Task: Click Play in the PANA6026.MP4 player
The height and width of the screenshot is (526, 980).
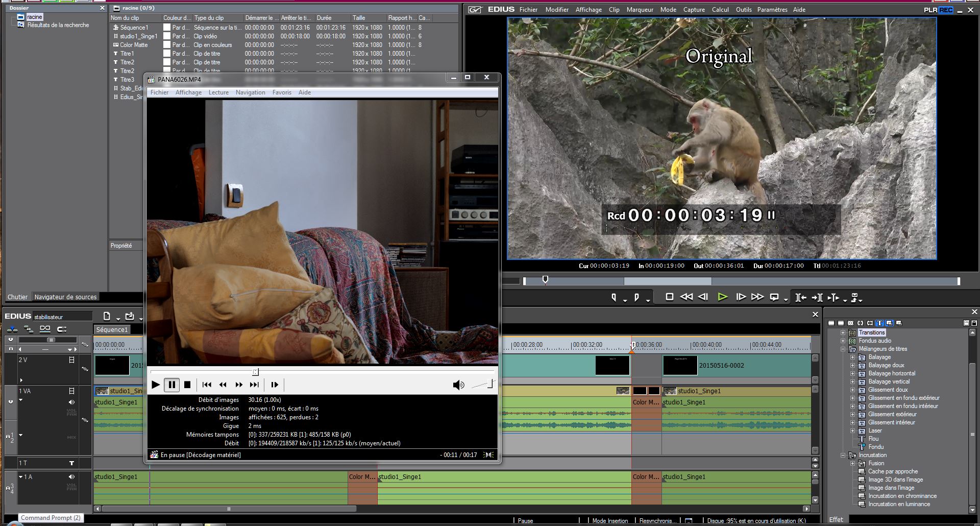Action: 156,385
